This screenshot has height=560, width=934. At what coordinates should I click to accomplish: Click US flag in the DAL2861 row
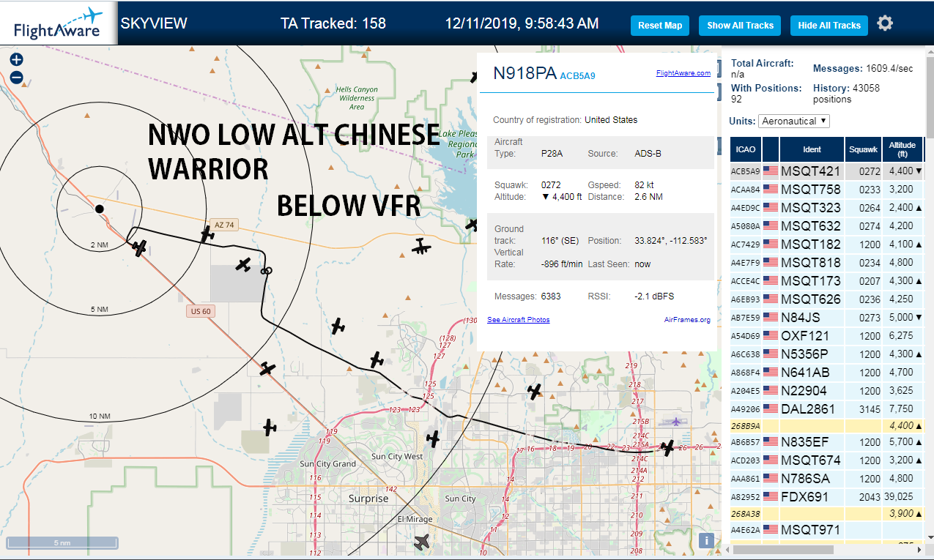(x=771, y=409)
